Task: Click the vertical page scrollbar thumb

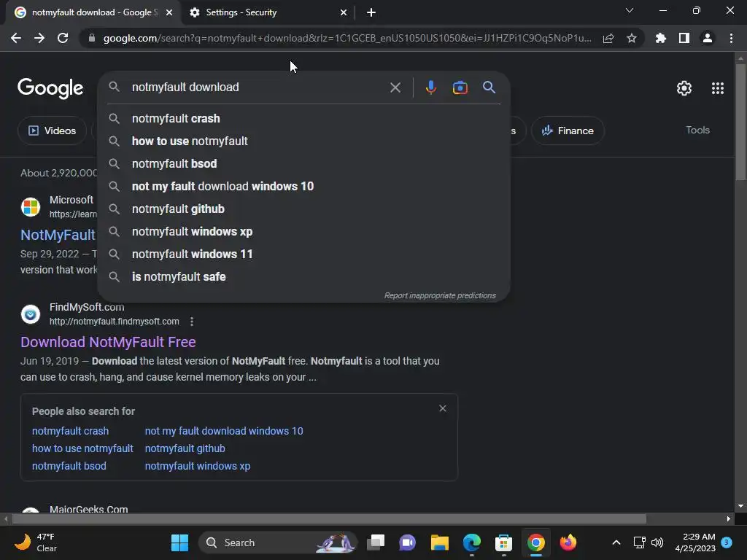Action: pyautogui.click(x=740, y=122)
